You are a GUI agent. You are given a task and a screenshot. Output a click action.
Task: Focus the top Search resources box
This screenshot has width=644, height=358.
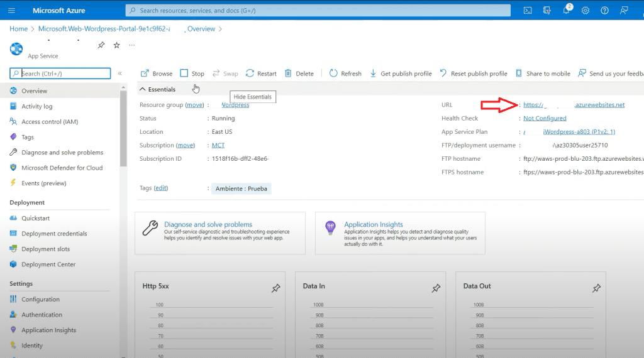318,10
